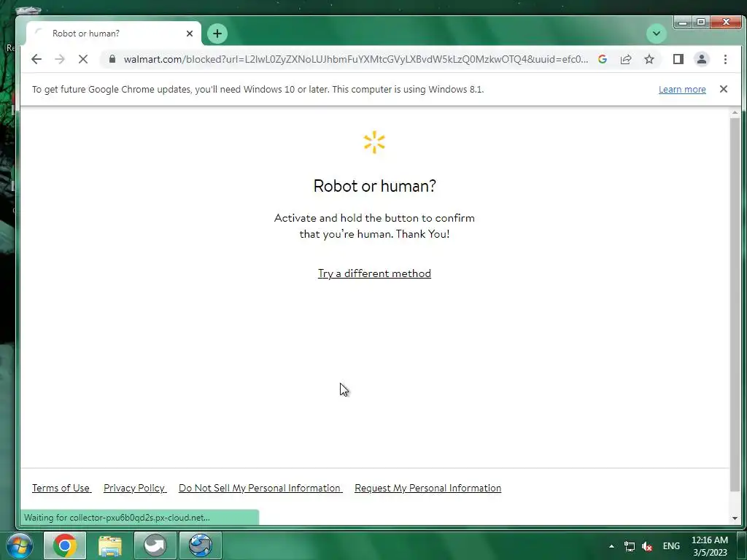The height and width of the screenshot is (560, 747).
Task: Minimize the Chrome window
Action: tap(683, 22)
